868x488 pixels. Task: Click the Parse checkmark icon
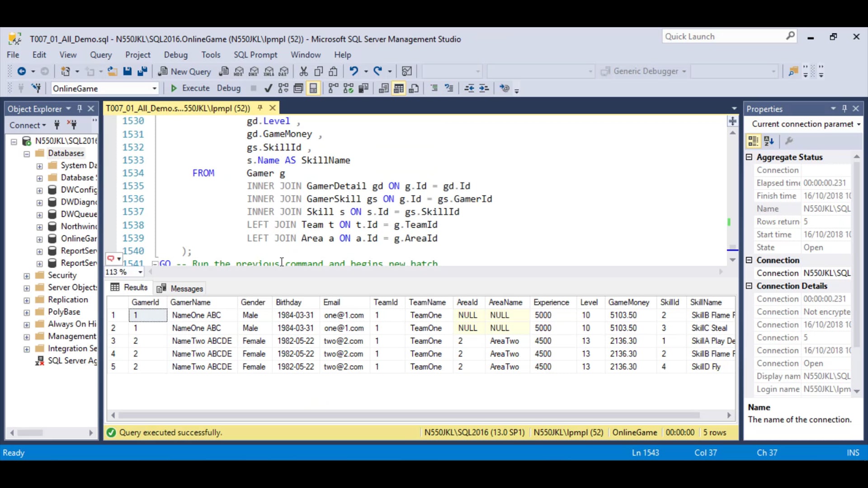268,89
